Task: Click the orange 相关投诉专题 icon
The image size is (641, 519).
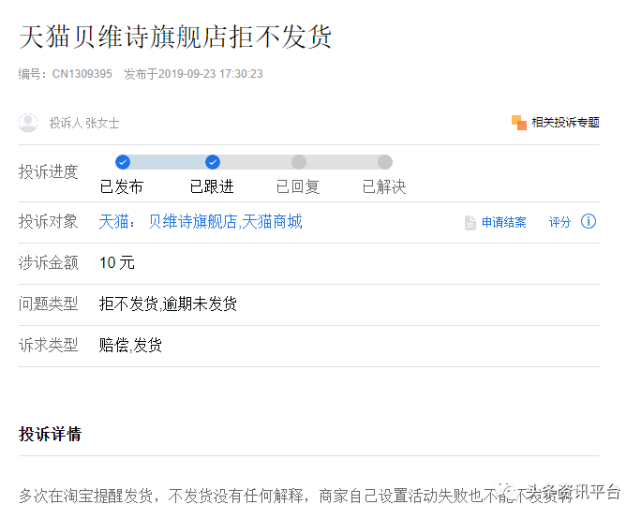Action: tap(519, 122)
